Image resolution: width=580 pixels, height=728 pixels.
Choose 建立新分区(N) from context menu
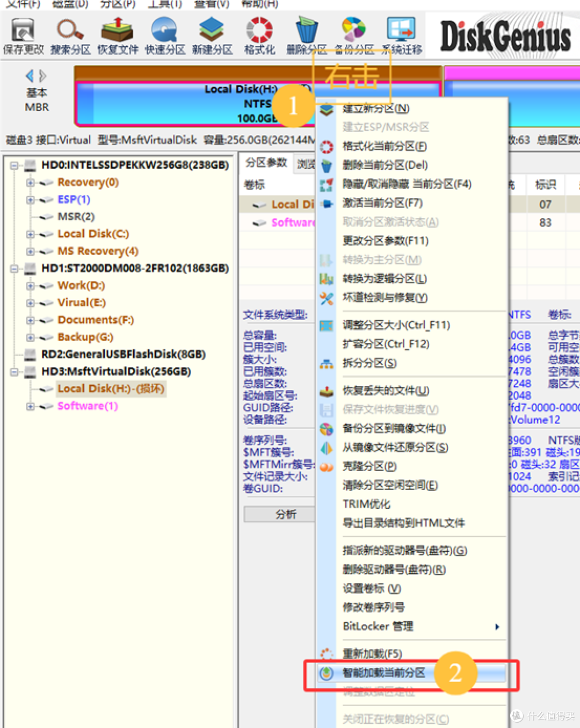point(412,109)
